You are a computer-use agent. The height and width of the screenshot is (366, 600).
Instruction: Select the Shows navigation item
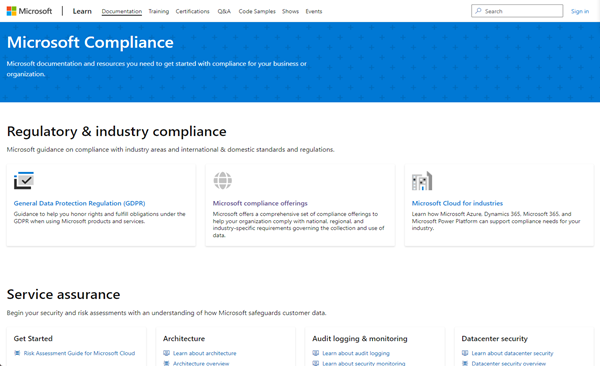coord(290,11)
